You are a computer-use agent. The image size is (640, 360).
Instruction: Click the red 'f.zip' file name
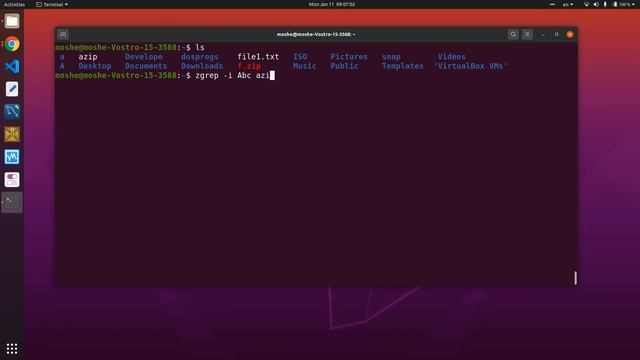tap(249, 66)
